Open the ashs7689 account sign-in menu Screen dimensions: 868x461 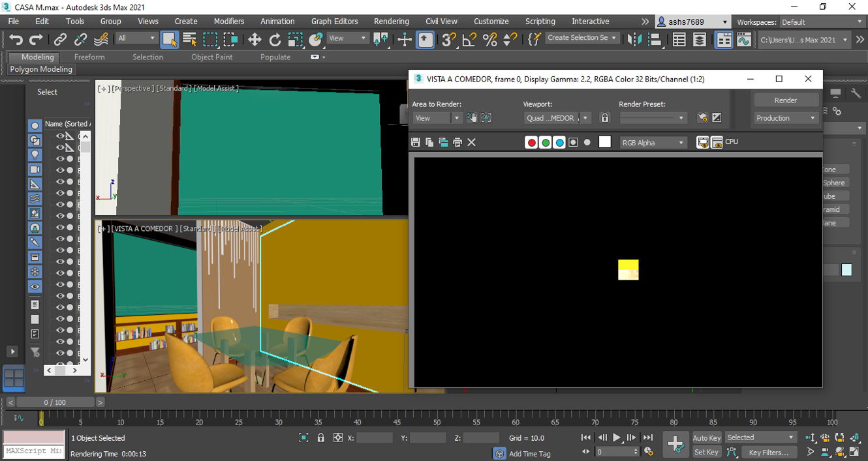point(692,22)
